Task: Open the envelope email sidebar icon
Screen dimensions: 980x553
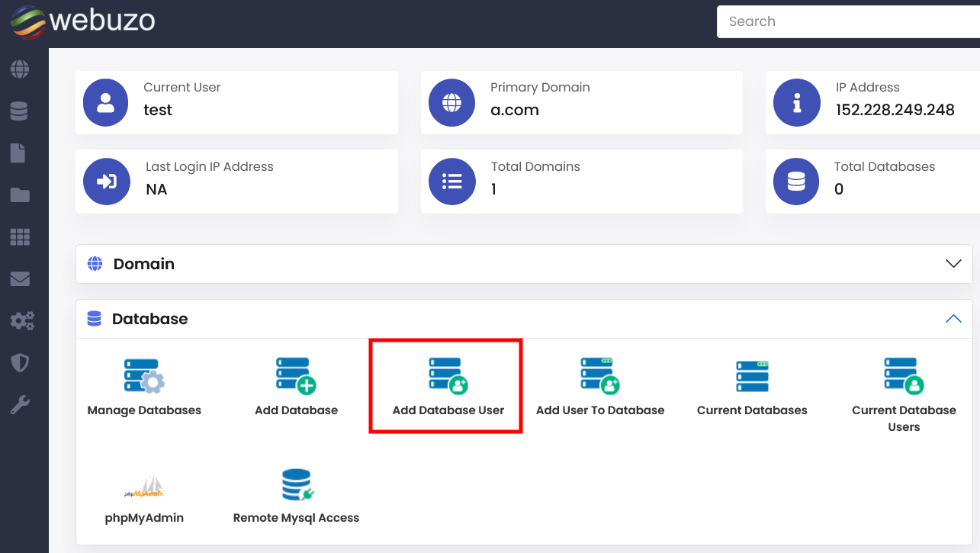Action: [20, 279]
